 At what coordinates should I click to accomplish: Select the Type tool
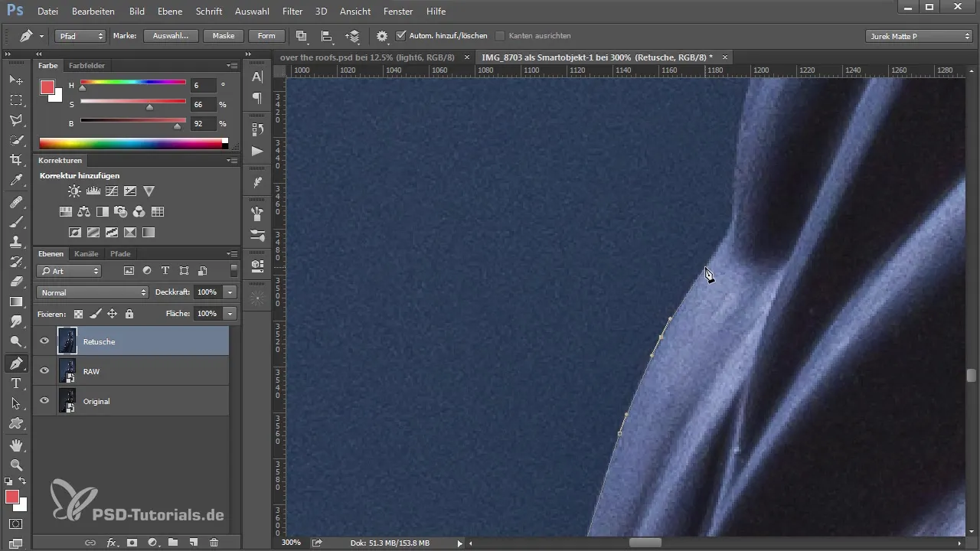[x=16, y=383]
